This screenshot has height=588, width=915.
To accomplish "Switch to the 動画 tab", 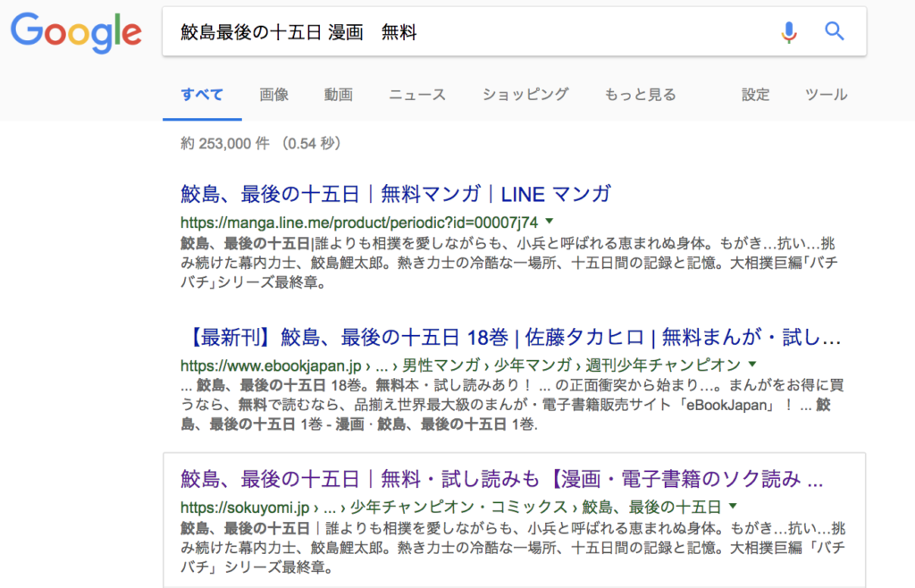I will (339, 95).
